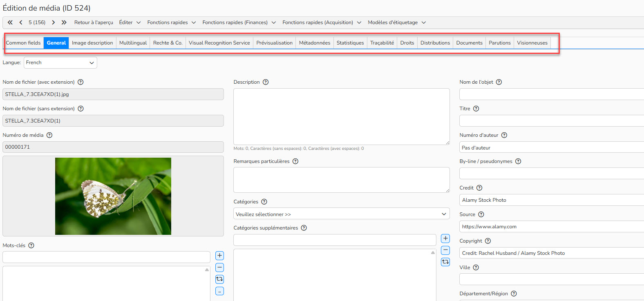
Task: Click Mots-clés swap arrows button
Action: [x=219, y=279]
